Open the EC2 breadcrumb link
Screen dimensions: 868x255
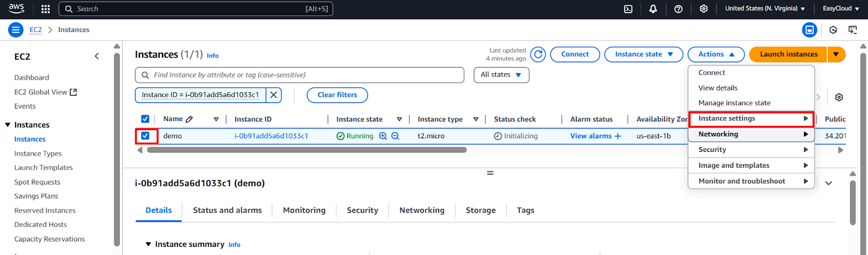36,30
